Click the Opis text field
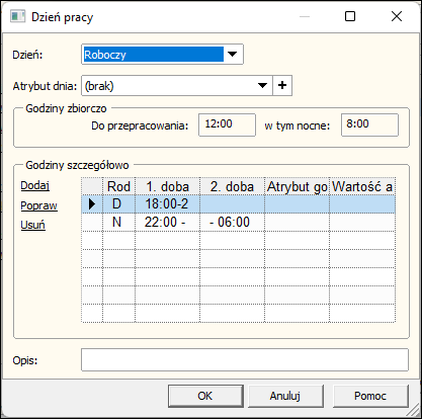Viewport: 422px width, 419px height. (245, 360)
